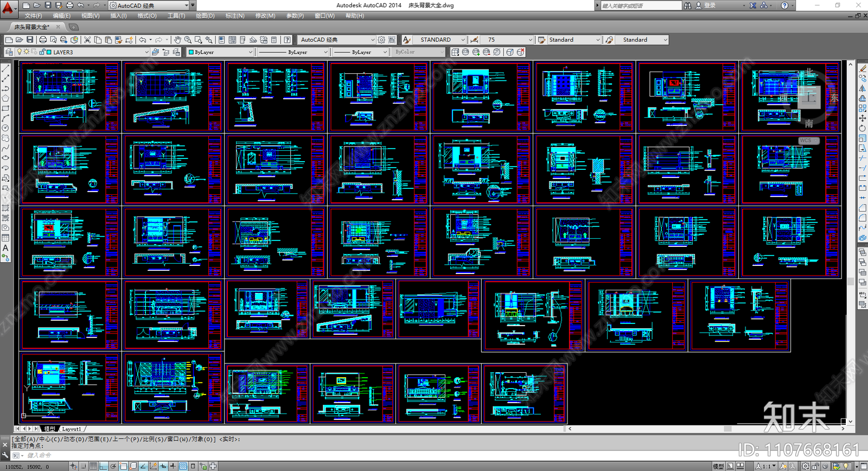Toggle the LAYER3 light bulb on/off

[20, 52]
